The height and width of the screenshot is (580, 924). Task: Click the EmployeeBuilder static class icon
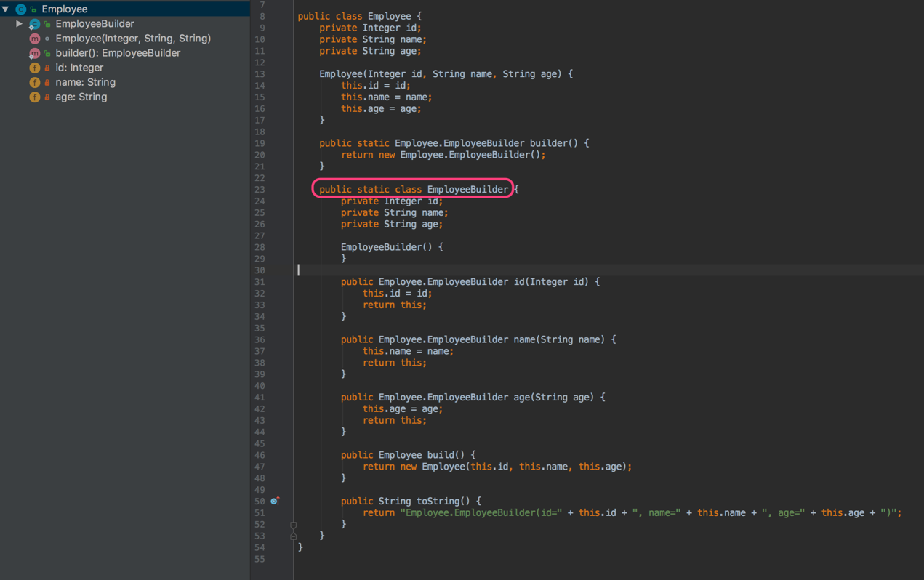click(x=34, y=24)
